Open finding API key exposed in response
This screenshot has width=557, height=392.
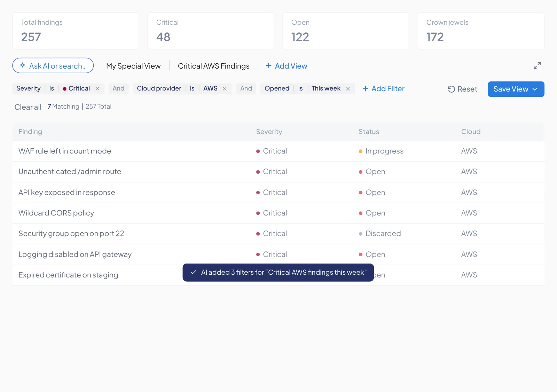tap(278, 193)
